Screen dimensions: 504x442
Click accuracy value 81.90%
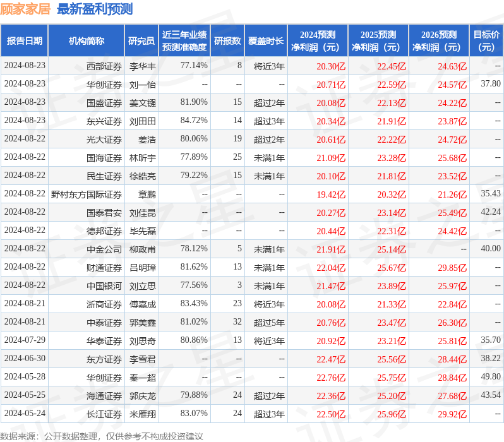[194, 102]
